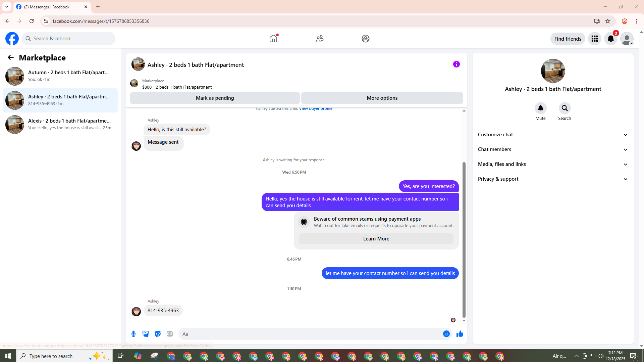This screenshot has width=644, height=362.
Task: Open the Alexis conversation
Action: tap(60, 124)
